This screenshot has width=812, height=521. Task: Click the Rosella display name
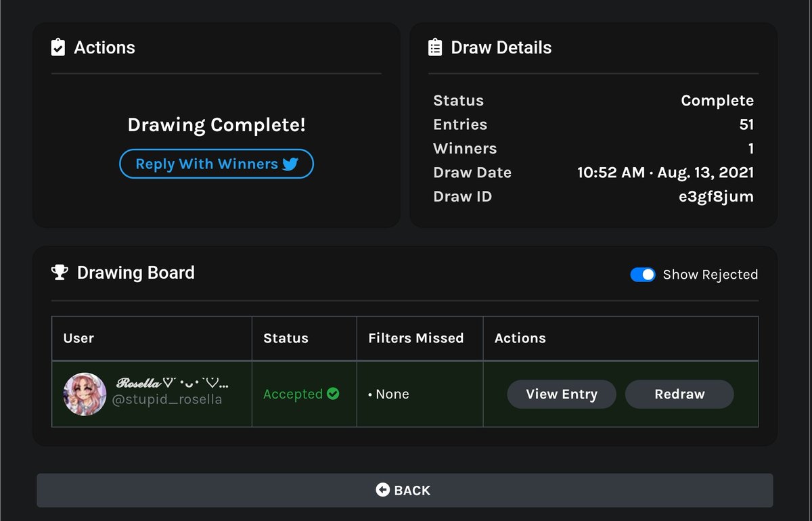point(173,384)
